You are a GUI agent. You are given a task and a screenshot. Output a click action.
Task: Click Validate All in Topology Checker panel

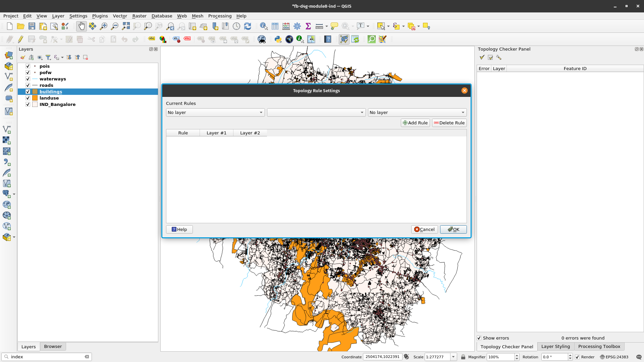[x=482, y=57]
